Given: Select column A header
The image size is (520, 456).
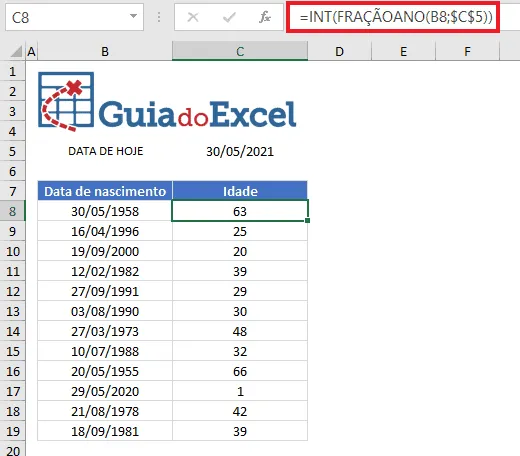Looking at the screenshot, I should click(32, 51).
